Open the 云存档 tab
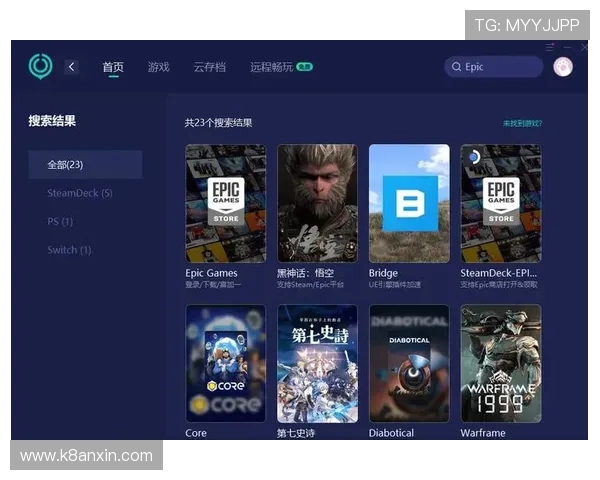 pos(209,67)
